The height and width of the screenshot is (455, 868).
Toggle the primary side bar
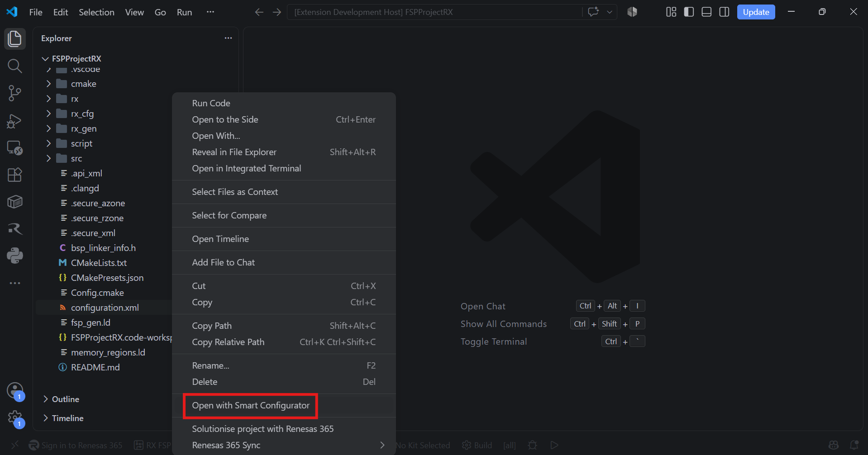[689, 12]
